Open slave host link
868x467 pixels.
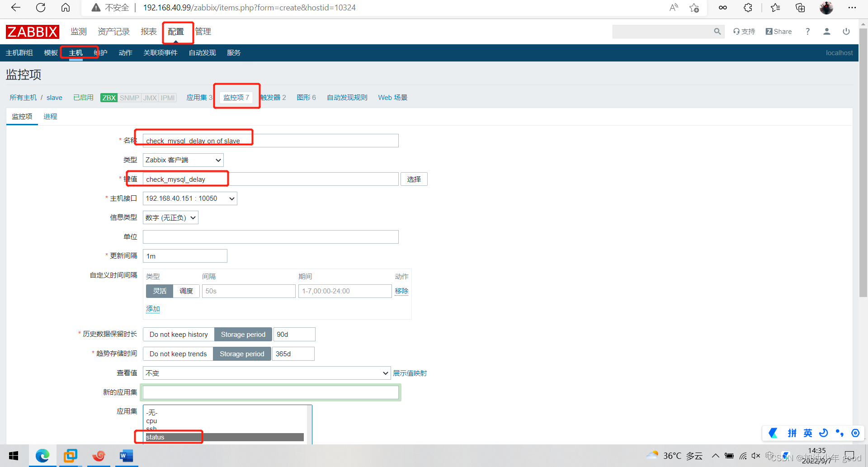pos(54,97)
